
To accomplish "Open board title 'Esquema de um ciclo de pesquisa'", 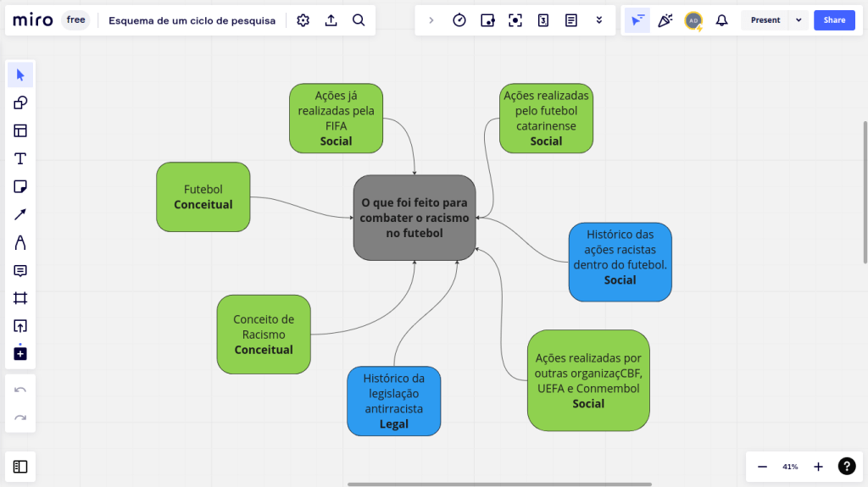I will pyautogui.click(x=192, y=20).
